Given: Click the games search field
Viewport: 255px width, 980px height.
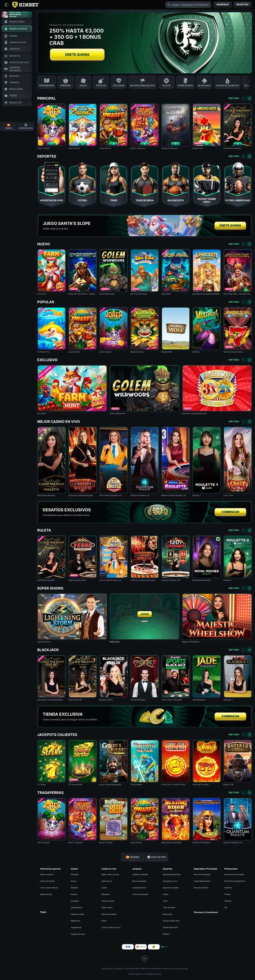Looking at the screenshot, I should pyautogui.click(x=188, y=5).
